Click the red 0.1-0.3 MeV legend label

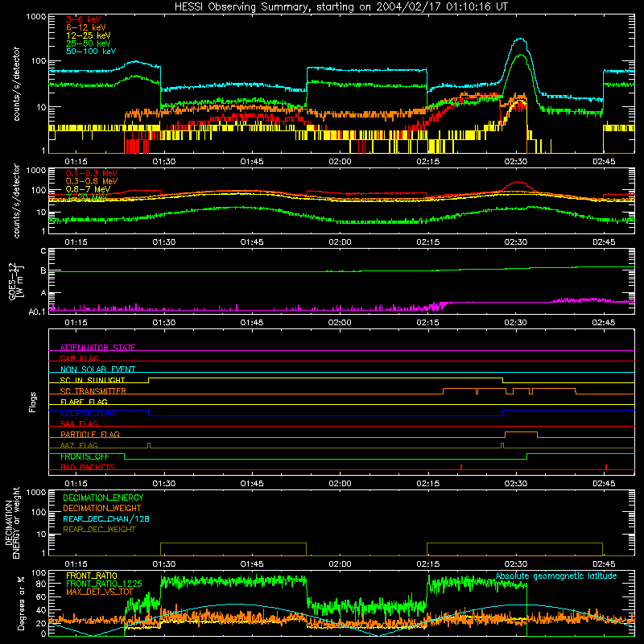(x=92, y=173)
